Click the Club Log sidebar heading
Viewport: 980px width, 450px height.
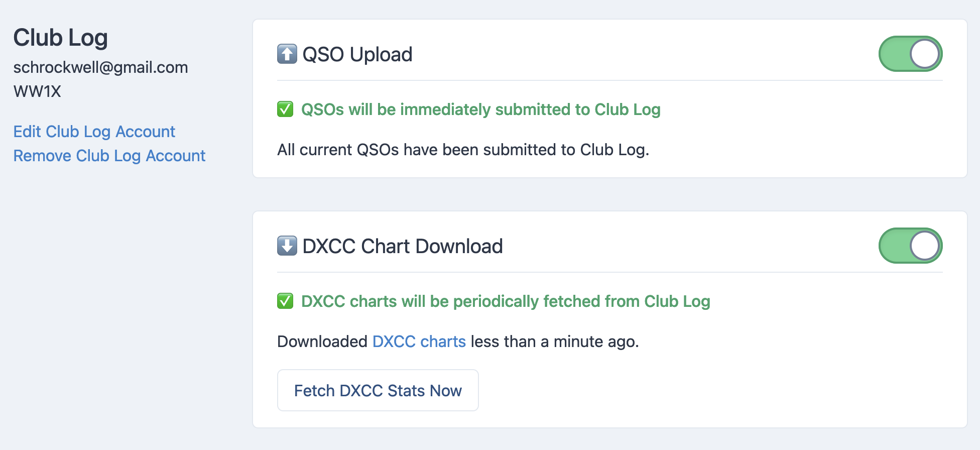61,38
